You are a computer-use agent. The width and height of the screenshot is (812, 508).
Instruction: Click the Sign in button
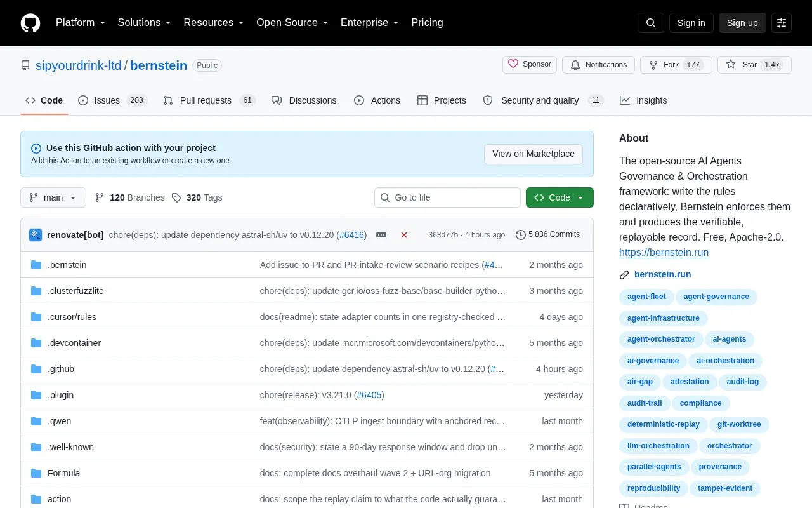[x=691, y=23]
